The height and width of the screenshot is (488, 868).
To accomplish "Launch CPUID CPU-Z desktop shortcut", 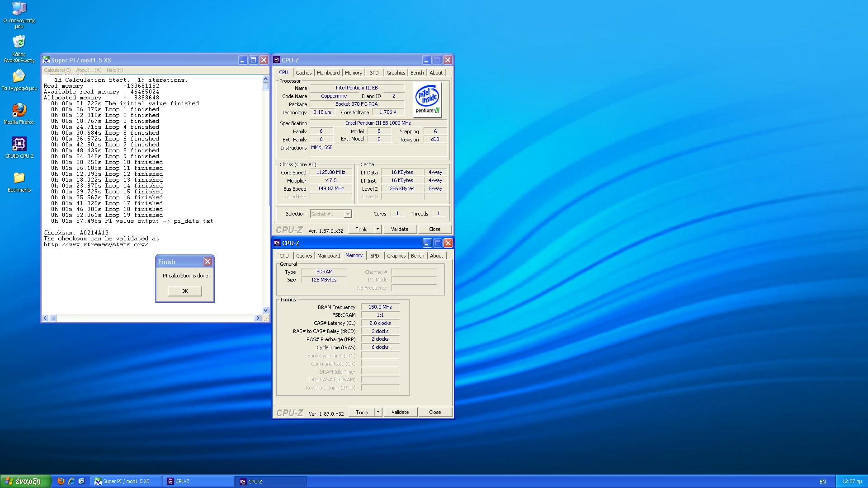I will (x=19, y=147).
